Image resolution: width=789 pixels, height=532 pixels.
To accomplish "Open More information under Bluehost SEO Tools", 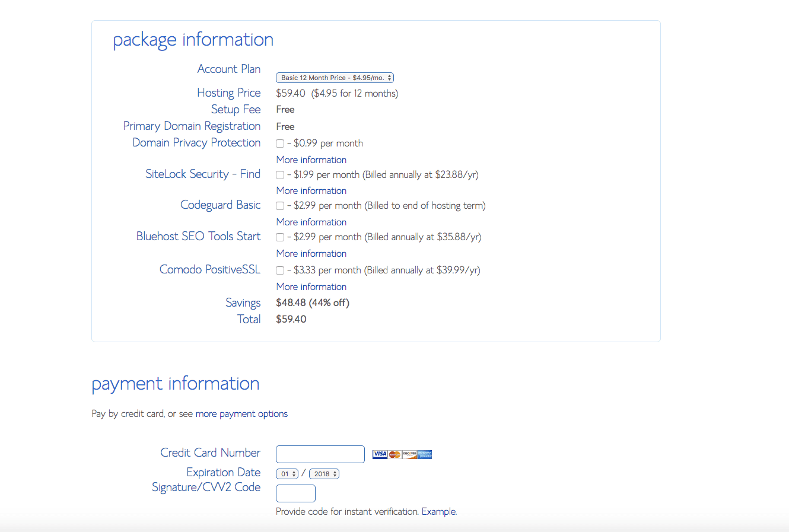I will click(x=311, y=253).
